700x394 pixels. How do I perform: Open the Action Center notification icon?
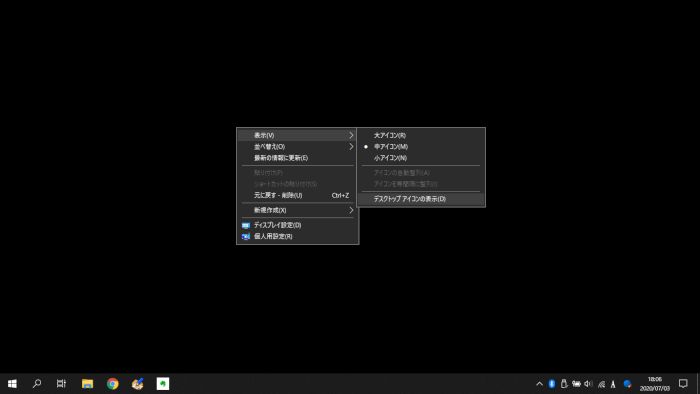683,384
